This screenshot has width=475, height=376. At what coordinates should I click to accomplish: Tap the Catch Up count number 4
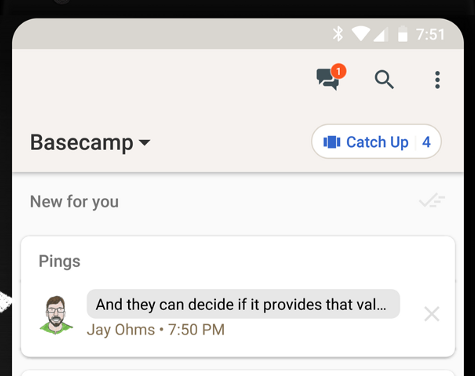[426, 142]
